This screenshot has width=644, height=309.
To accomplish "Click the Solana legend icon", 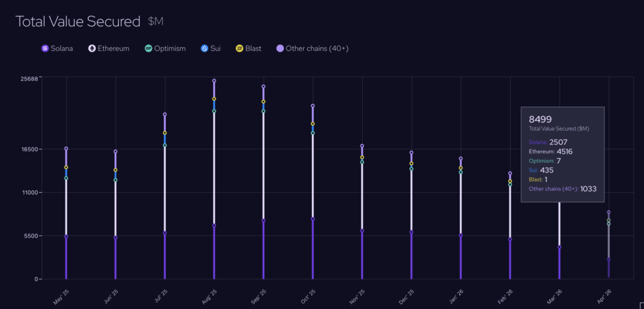I will pos(45,48).
